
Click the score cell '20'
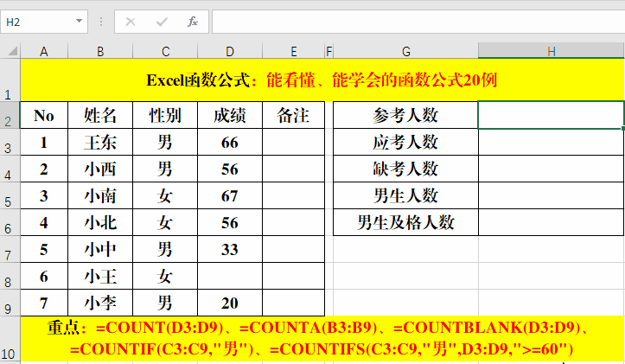(230, 303)
